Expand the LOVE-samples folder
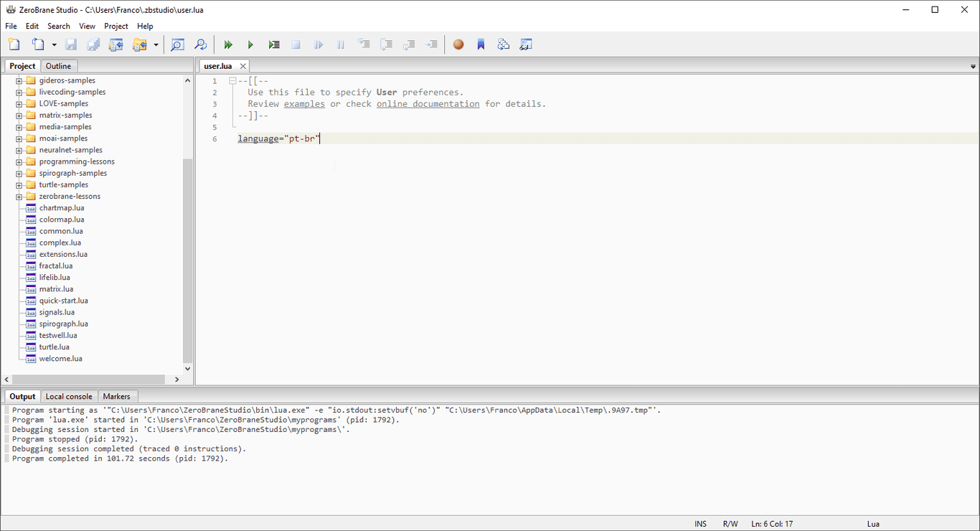The height and width of the screenshot is (531, 980). pos(20,103)
